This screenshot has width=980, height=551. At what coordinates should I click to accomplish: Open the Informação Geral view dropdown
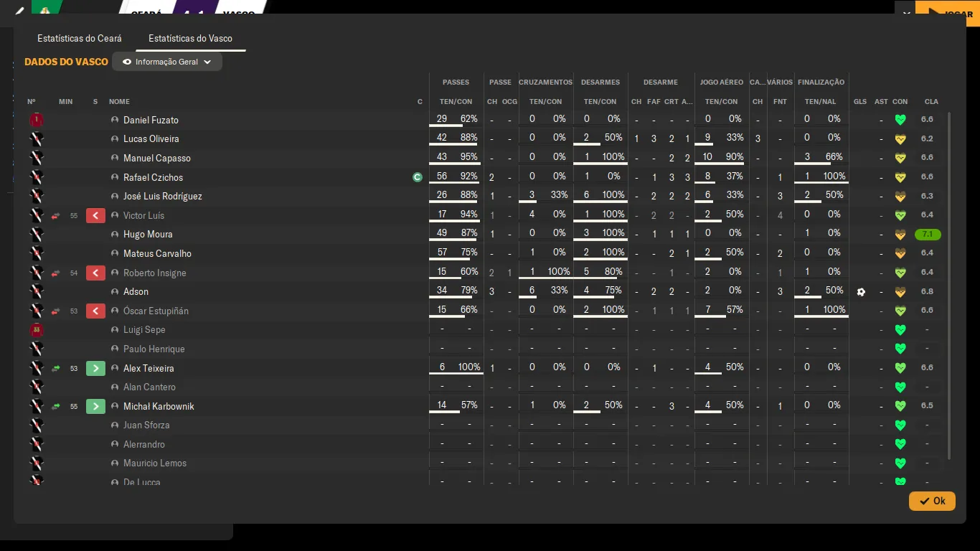[167, 62]
